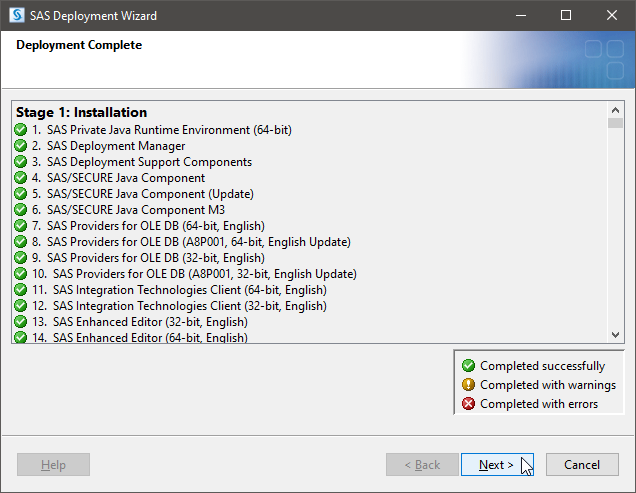
Task: Click the red Completed with errors legend icon
Action: tap(468, 404)
